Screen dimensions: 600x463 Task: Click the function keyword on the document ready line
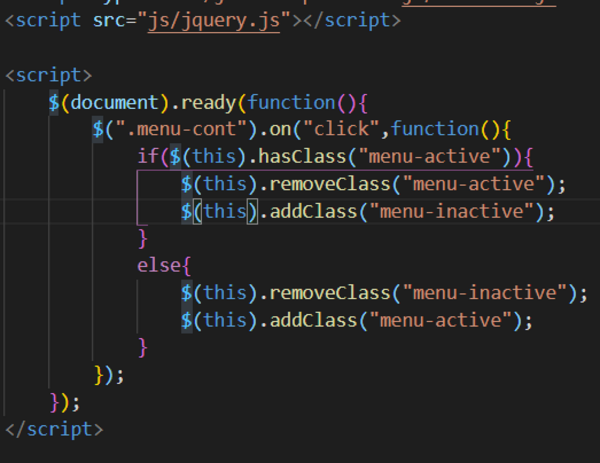coord(291,103)
